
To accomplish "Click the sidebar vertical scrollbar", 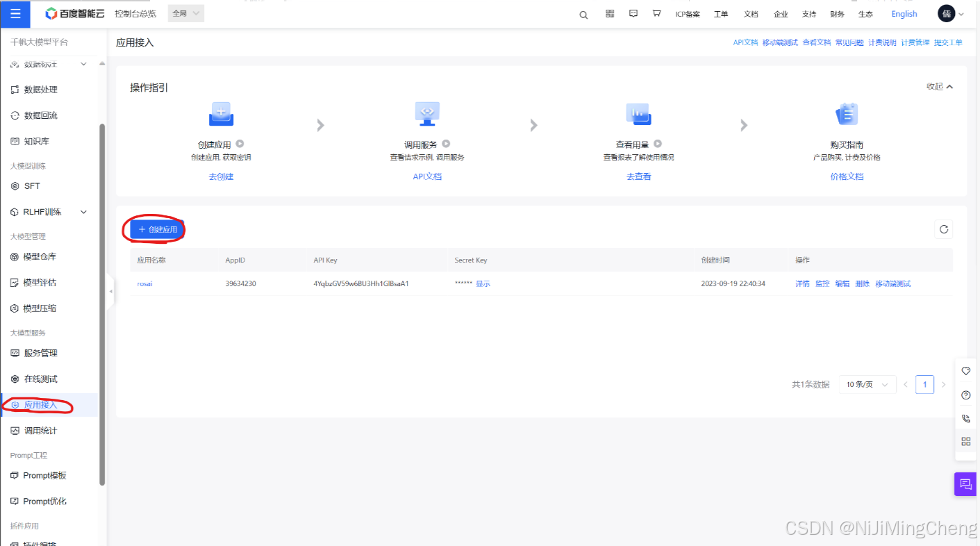I will tap(103, 304).
